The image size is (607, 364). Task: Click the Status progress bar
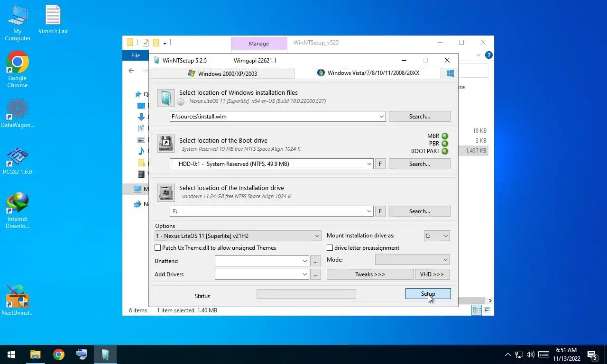[306, 294]
